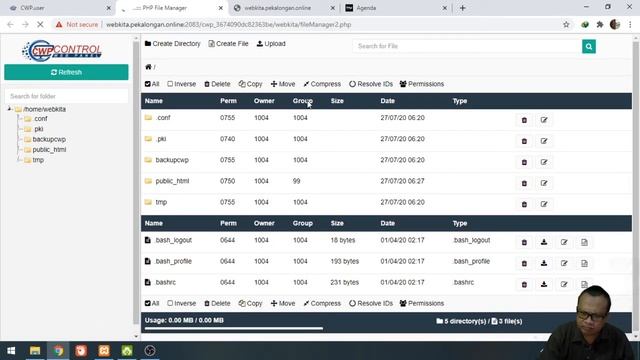Switch to webkita.pekalongan.online tab
The height and width of the screenshot is (360, 640).
point(284,8)
